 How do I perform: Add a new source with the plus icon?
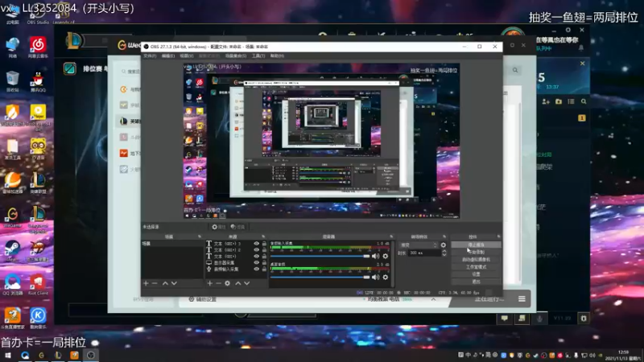click(210, 283)
